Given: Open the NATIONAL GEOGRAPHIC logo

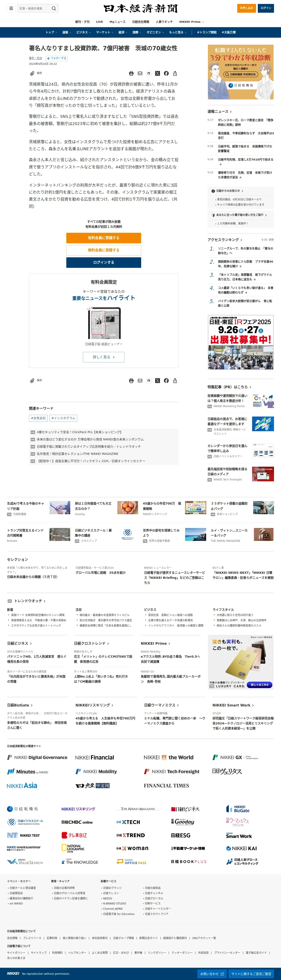Looking at the screenshot, I should pos(73,848).
